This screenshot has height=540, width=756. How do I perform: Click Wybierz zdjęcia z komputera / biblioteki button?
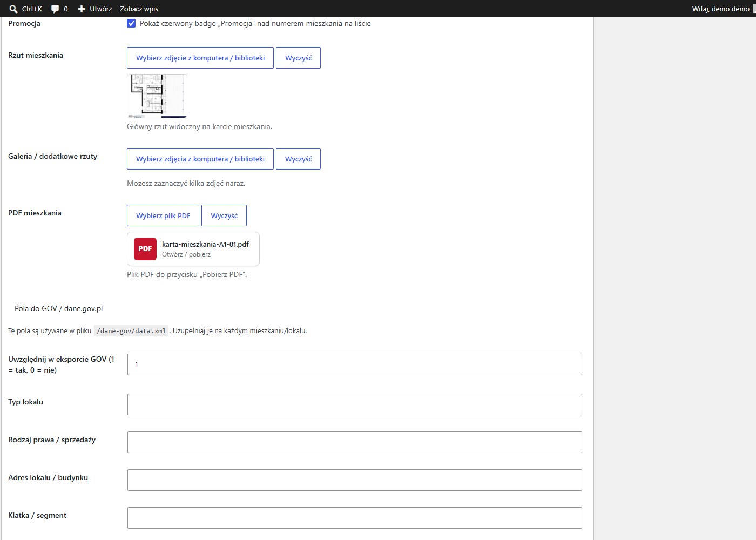200,159
